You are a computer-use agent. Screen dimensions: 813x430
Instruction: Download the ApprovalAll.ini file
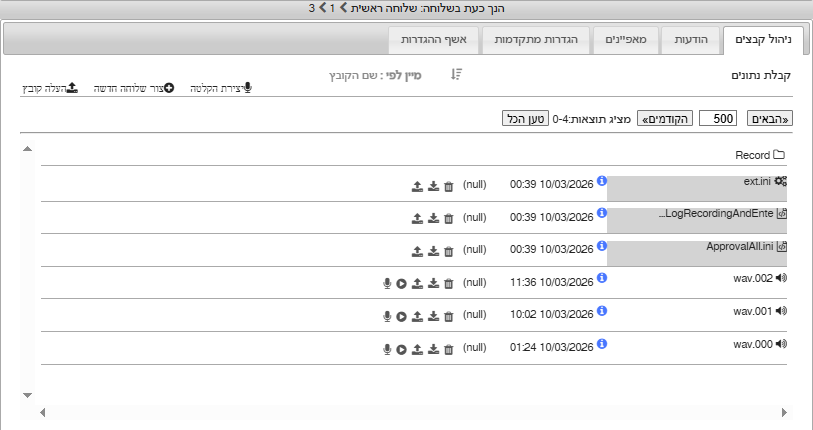[433, 251]
